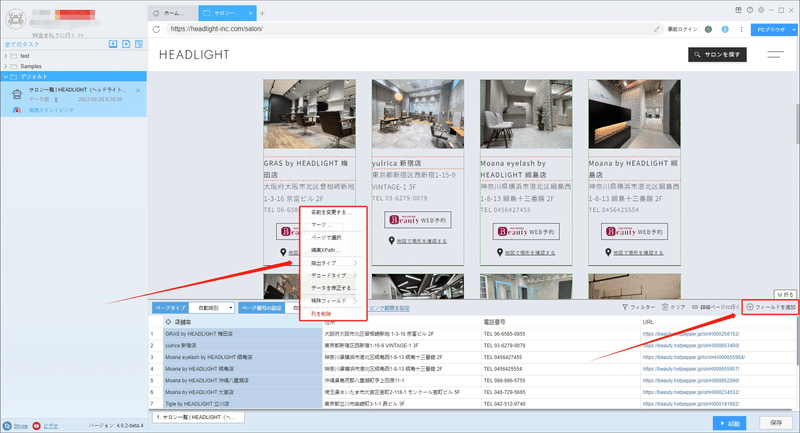Image resolution: width=800 pixels, height=433 pixels.
Task: Click the third sidebar header task icon
Action: click(139, 44)
